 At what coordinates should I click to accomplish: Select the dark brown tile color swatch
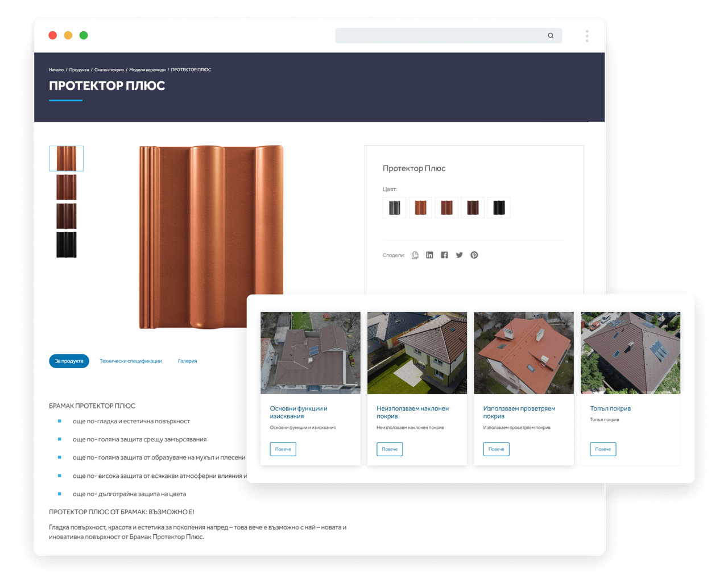473,208
